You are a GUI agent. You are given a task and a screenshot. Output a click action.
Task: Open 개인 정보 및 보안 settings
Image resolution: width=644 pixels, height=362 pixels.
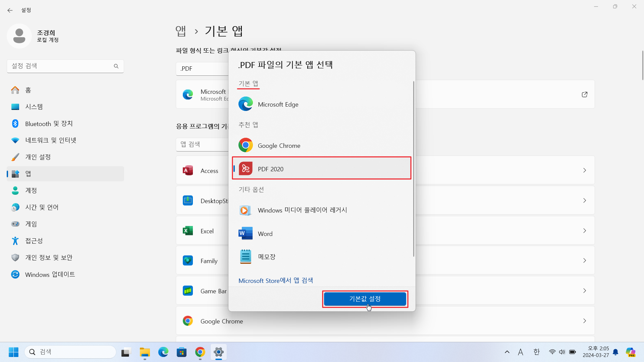point(65,257)
